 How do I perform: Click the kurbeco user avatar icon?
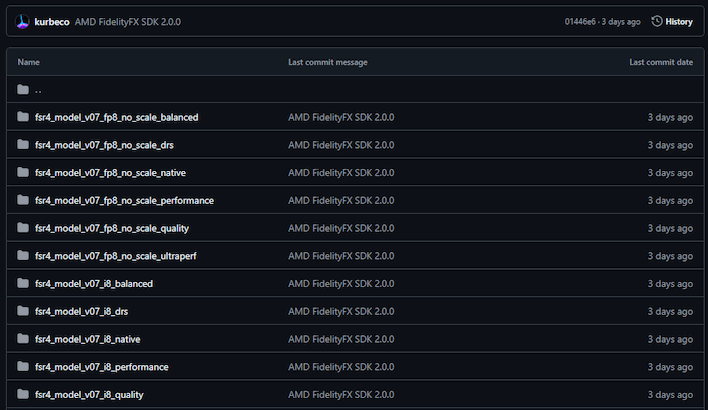(23, 21)
